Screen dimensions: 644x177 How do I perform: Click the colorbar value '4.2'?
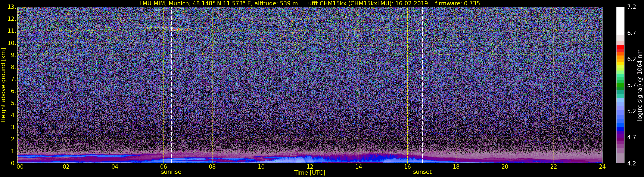click(632, 163)
